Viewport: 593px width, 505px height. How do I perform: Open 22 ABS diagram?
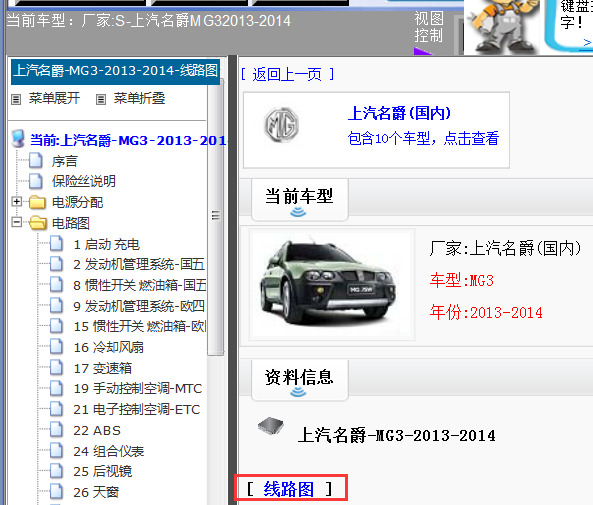point(97,430)
